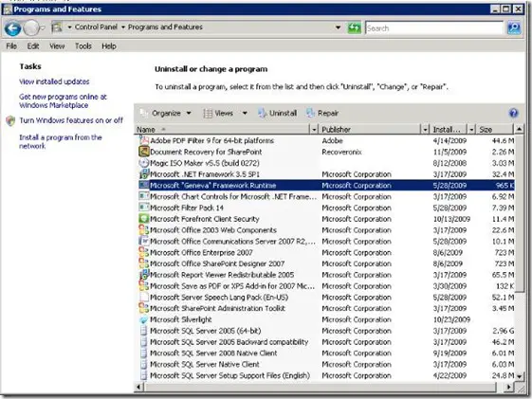Click Turn Windows features on or off
The image size is (532, 399).
(71, 120)
